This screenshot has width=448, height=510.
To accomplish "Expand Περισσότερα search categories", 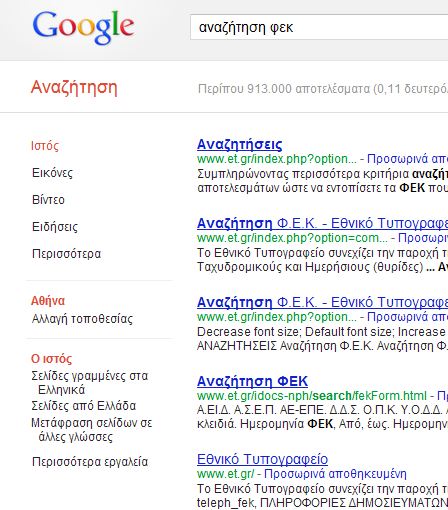I will click(x=66, y=254).
